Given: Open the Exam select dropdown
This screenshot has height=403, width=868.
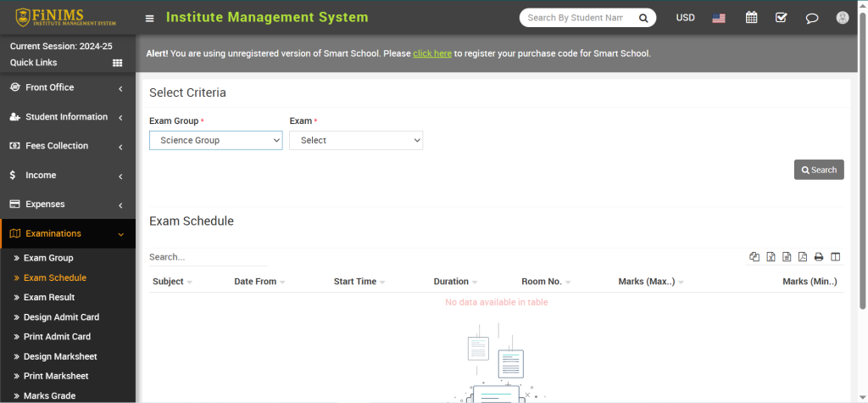Looking at the screenshot, I should coord(355,140).
